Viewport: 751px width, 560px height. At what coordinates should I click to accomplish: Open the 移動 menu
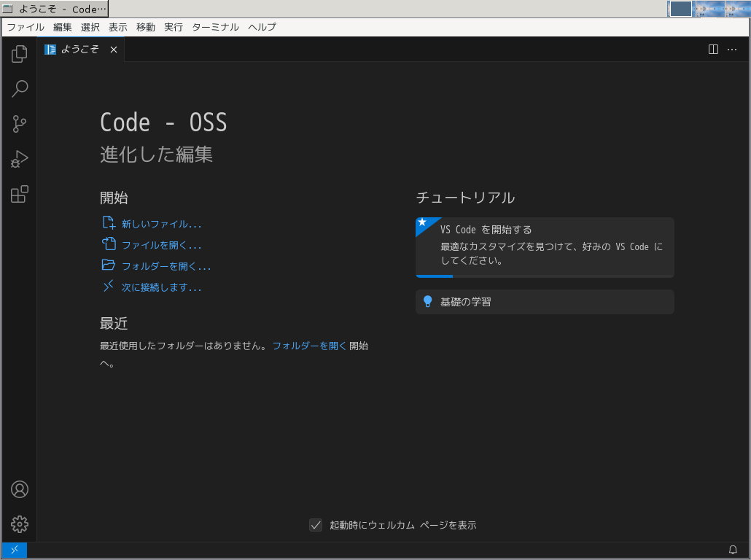coord(146,27)
